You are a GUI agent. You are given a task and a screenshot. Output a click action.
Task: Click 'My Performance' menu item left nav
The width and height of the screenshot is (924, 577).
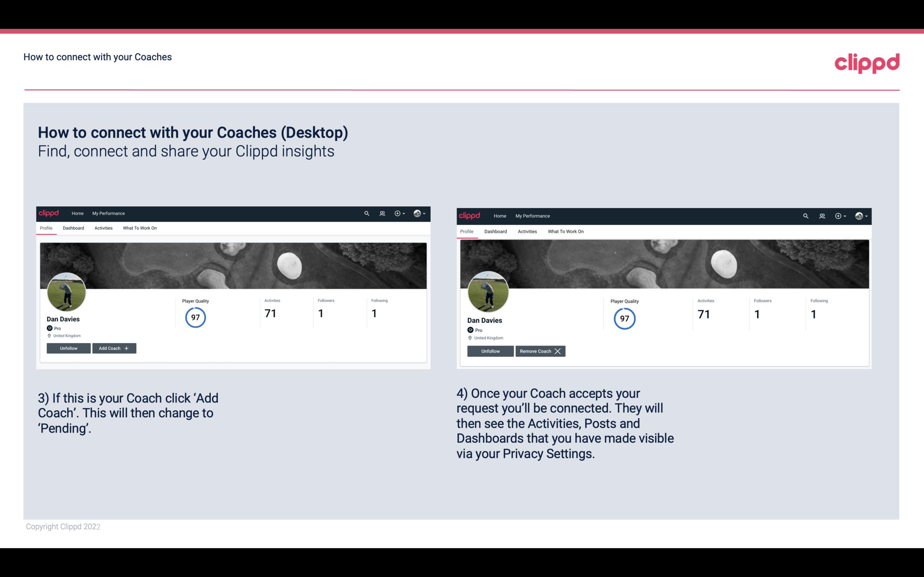tap(108, 213)
